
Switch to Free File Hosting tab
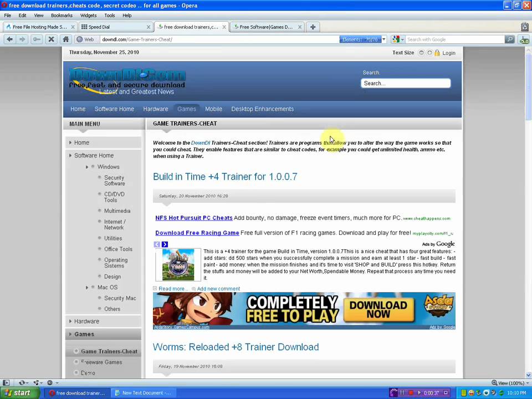coord(40,27)
